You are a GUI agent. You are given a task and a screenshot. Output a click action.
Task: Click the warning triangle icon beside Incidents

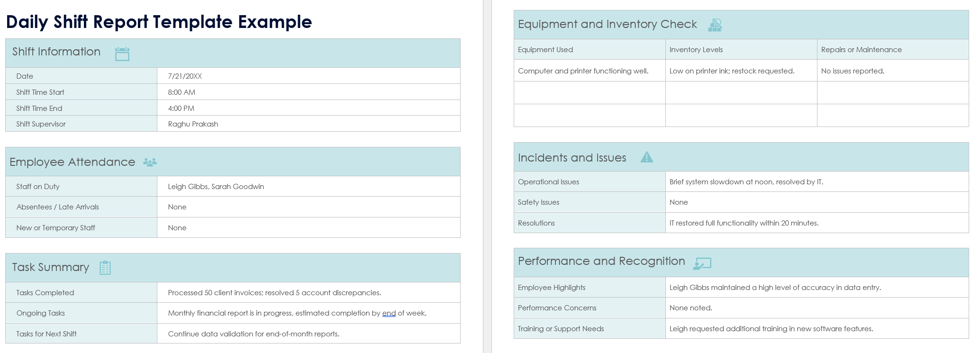coord(646,157)
